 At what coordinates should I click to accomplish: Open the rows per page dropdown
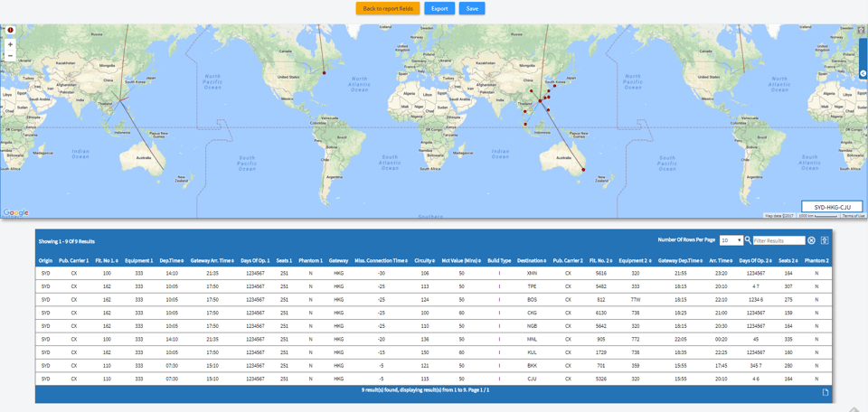tap(731, 240)
